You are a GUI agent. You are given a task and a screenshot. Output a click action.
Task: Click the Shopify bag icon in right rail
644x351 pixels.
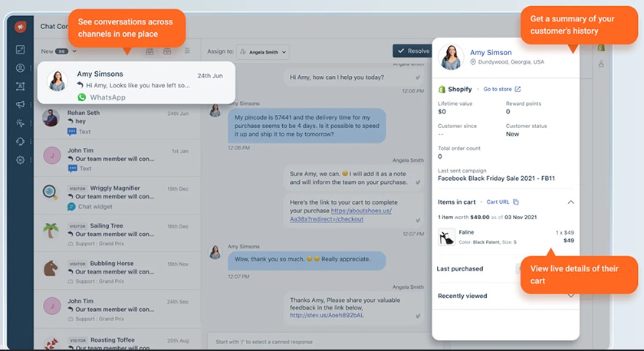[x=601, y=48]
